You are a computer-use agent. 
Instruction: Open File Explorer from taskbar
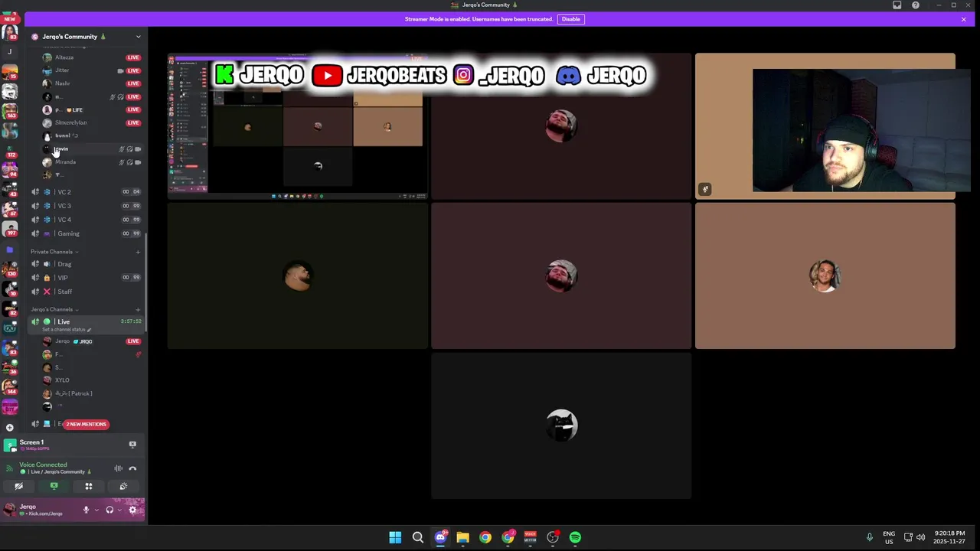[462, 537]
